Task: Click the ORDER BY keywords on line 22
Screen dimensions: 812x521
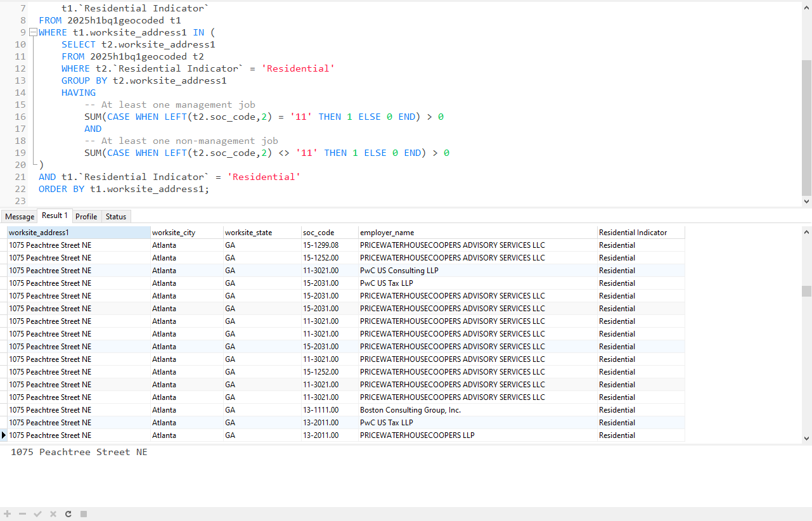Action: pos(61,189)
